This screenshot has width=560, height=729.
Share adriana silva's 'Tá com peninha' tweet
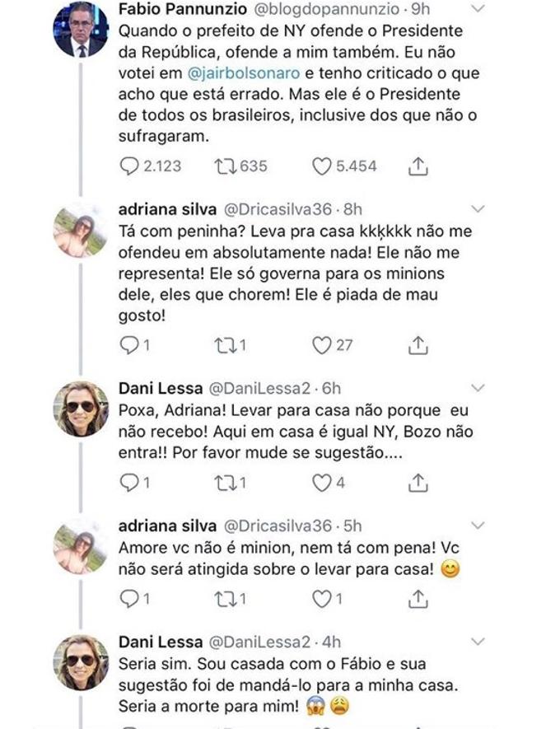tap(418, 345)
